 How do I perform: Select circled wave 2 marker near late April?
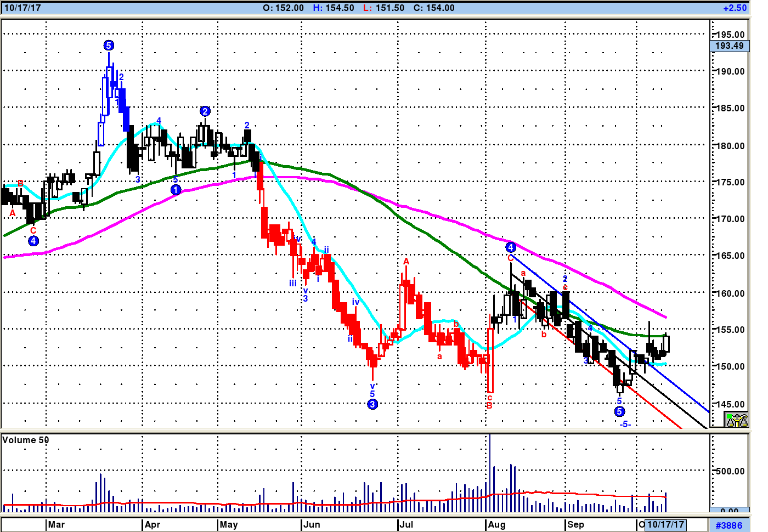(205, 111)
